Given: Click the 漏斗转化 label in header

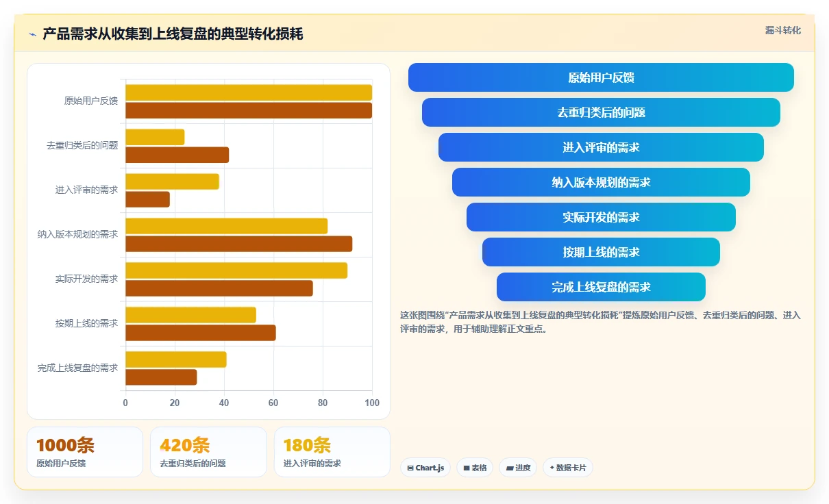Looking at the screenshot, I should (x=782, y=30).
